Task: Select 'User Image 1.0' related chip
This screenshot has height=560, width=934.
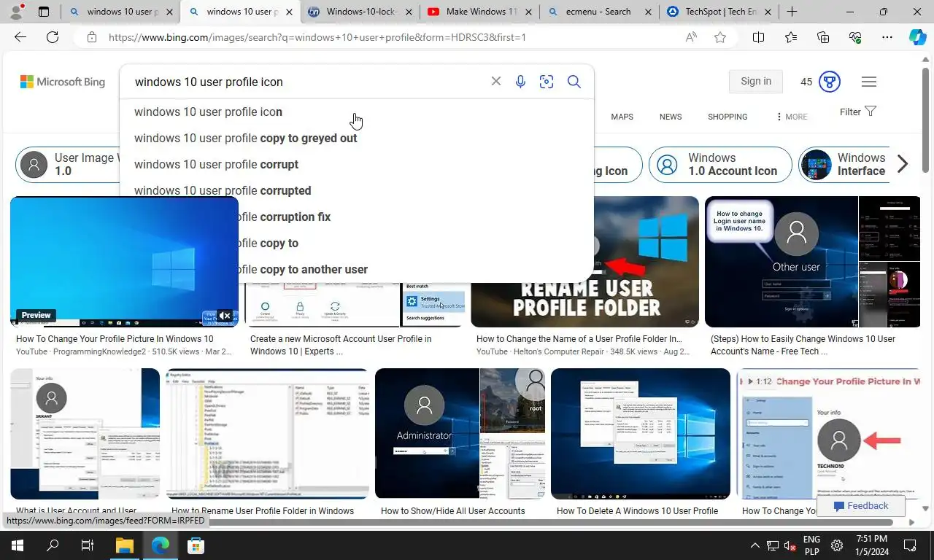Action: 67,164
